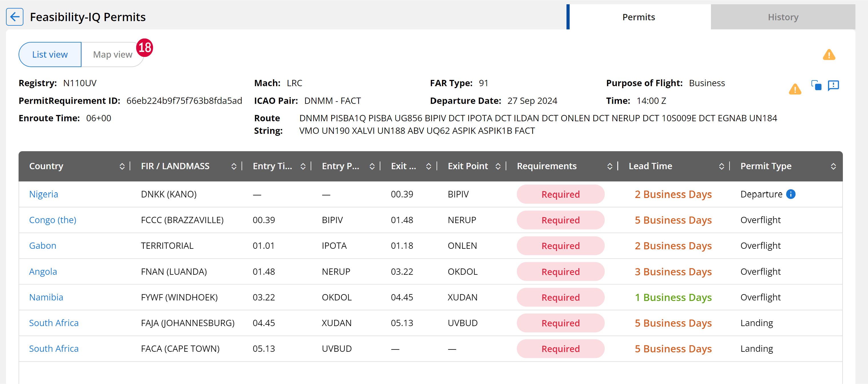
Task: Sort by Country column arrows
Action: click(x=122, y=166)
